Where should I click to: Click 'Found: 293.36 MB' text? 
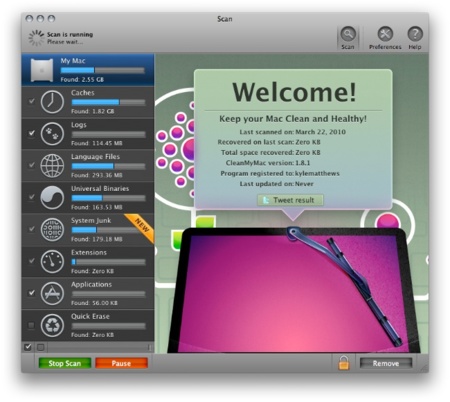pos(97,175)
